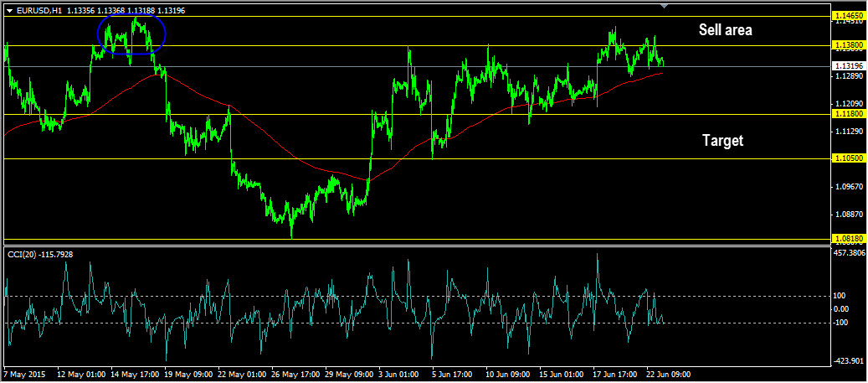Click the '22 May 01:00' time label

click(243, 374)
